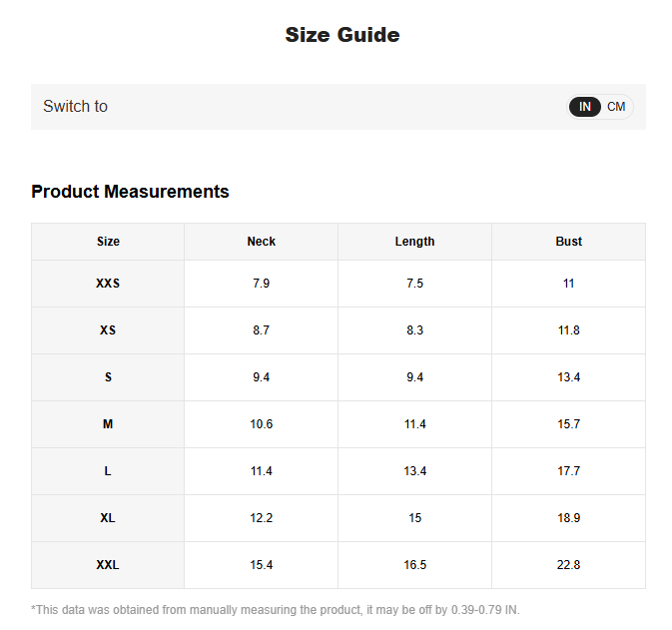Click the L size row label

click(108, 471)
